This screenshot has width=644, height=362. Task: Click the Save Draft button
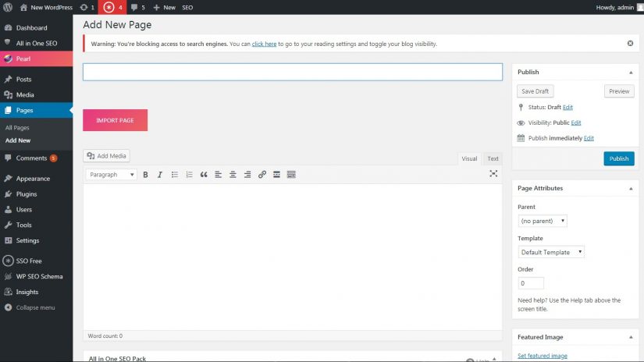(535, 91)
